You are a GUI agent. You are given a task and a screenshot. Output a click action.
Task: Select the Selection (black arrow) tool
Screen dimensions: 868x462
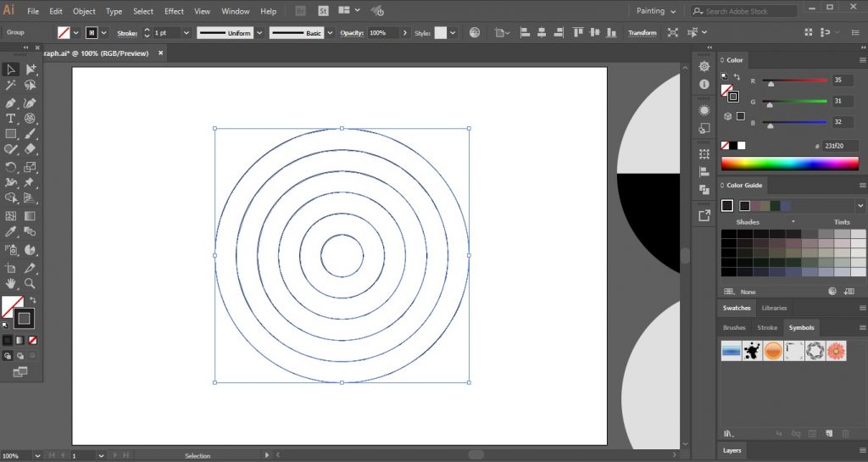(x=10, y=70)
